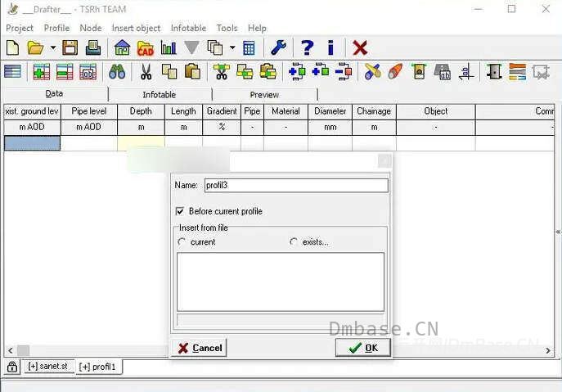Click the Save floppy disk icon
Screen dimensions: 562x392
click(70, 47)
